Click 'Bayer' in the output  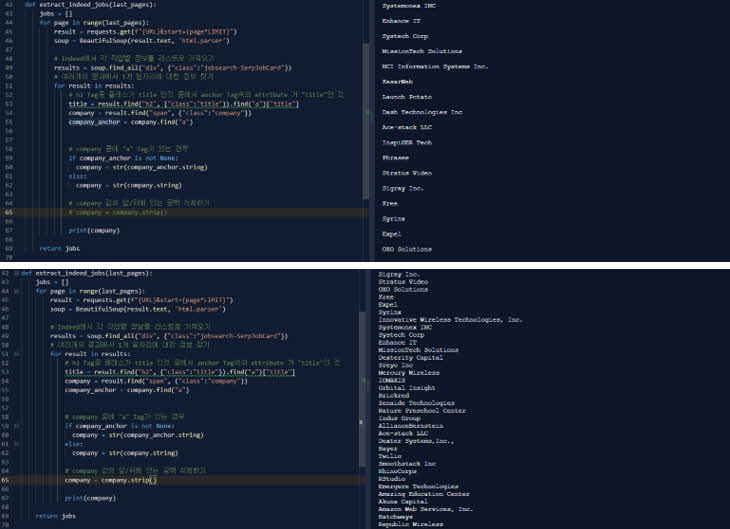[x=388, y=449]
